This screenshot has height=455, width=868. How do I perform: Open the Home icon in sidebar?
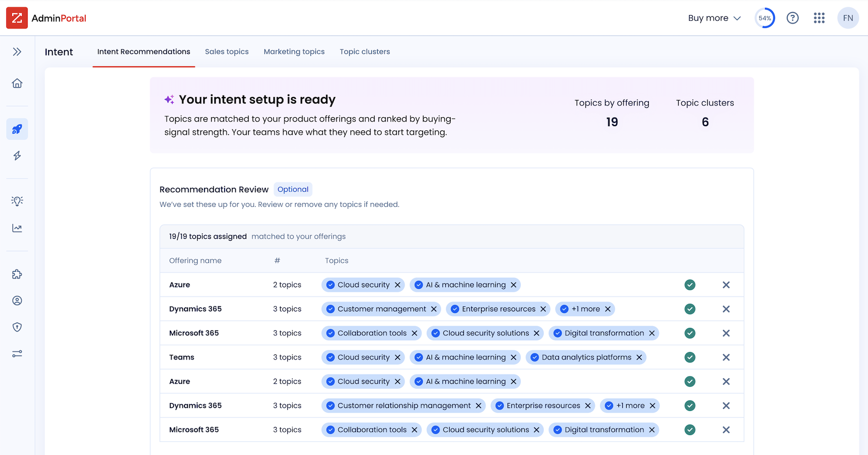point(17,83)
